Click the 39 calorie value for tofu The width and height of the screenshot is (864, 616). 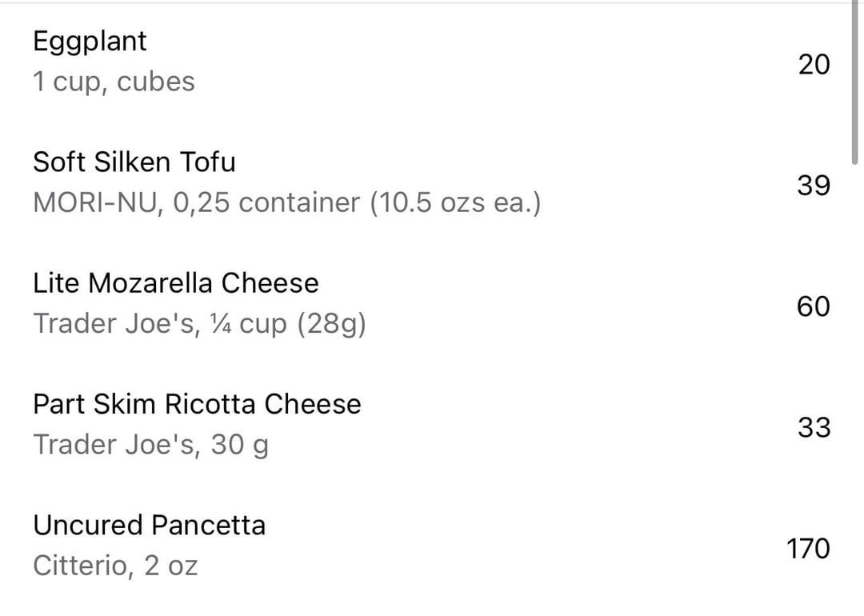click(x=814, y=186)
